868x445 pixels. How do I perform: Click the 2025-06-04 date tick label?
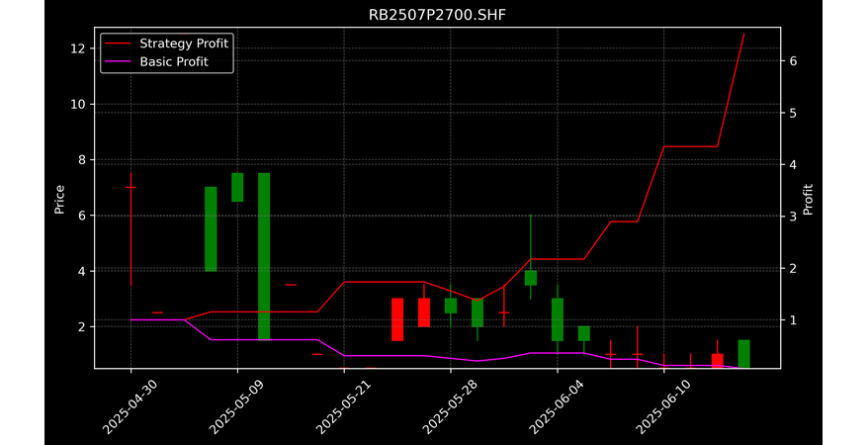coord(557,407)
